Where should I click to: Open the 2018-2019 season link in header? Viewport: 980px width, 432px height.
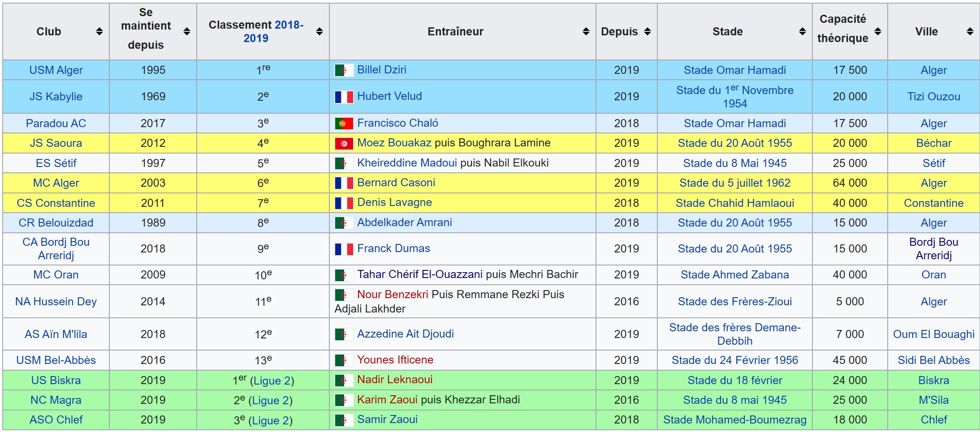pyautogui.click(x=274, y=31)
